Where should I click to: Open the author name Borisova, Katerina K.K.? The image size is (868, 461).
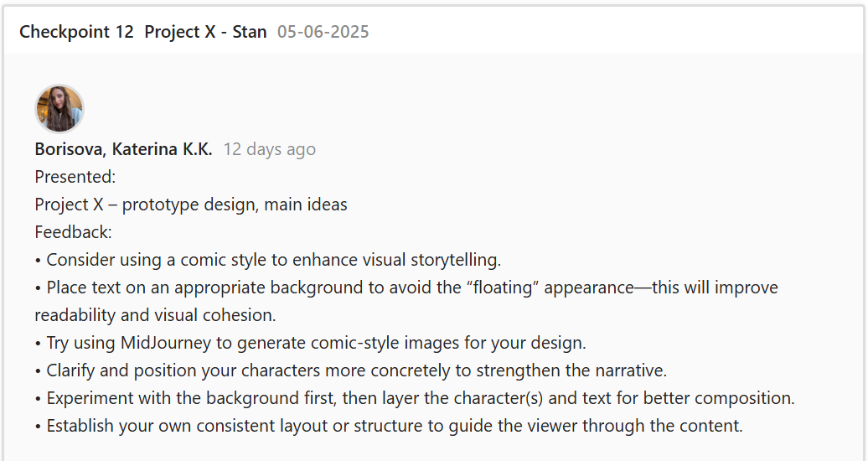coord(123,149)
